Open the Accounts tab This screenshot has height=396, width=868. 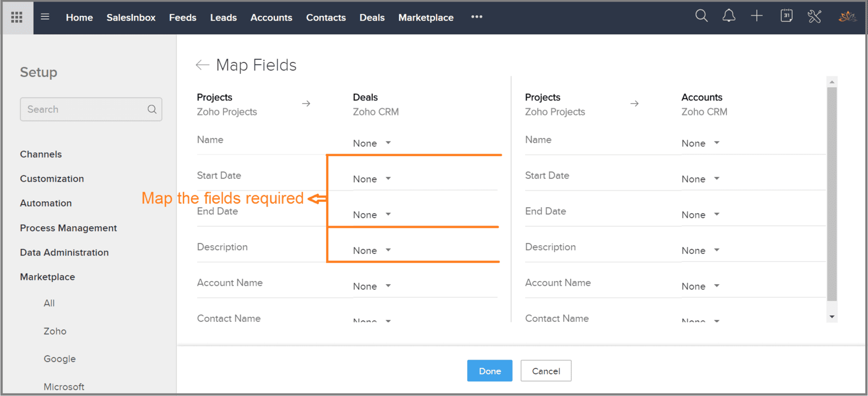271,17
